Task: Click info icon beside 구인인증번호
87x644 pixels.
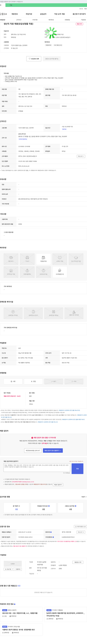Action: (x=53, y=537)
